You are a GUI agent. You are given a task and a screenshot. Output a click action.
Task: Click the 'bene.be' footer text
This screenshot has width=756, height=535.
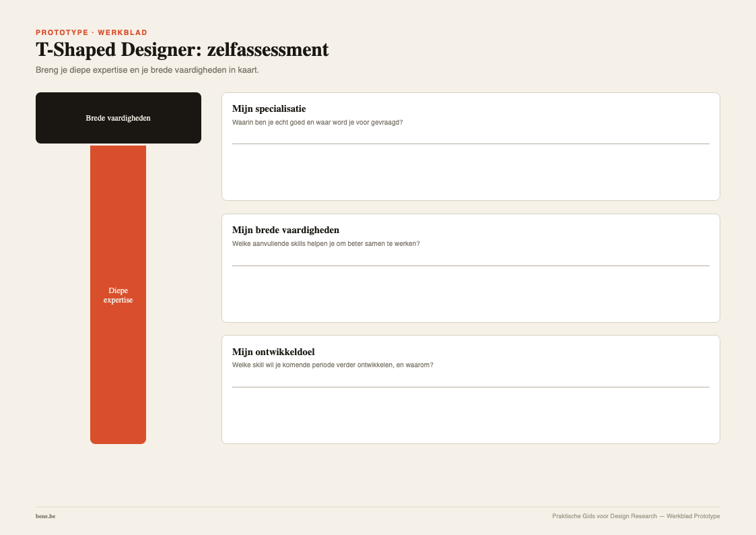(45, 516)
